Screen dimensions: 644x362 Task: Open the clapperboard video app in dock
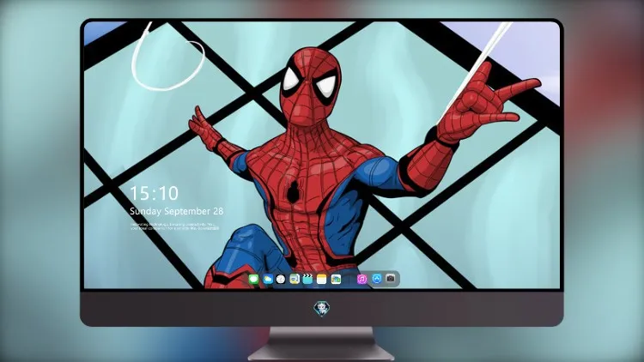(308, 279)
